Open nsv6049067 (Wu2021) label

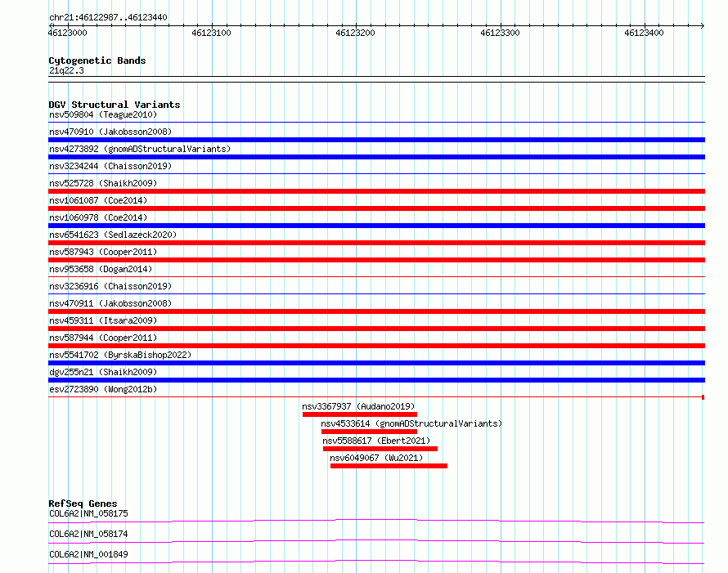click(x=376, y=458)
